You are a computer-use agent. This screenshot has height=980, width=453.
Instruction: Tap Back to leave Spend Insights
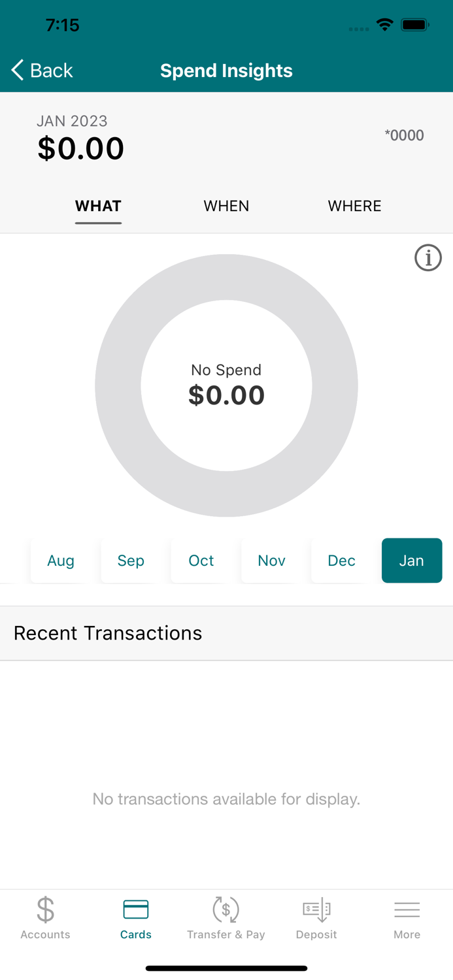point(41,70)
